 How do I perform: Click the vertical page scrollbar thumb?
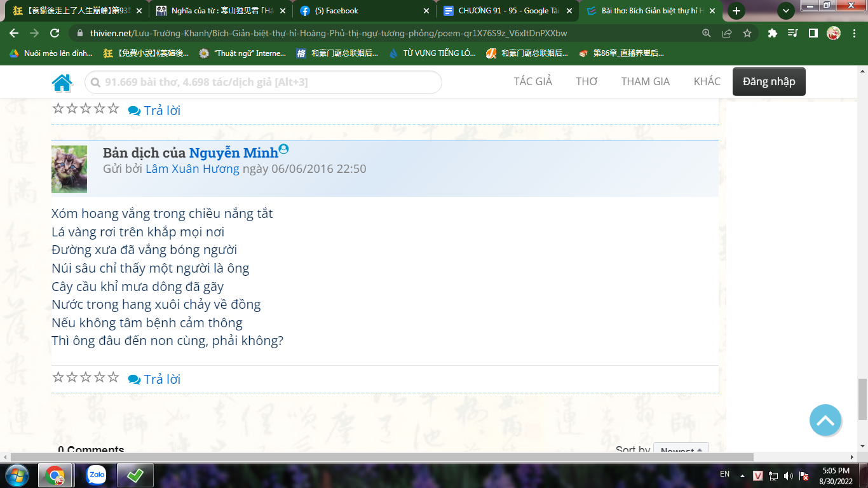tap(862, 399)
